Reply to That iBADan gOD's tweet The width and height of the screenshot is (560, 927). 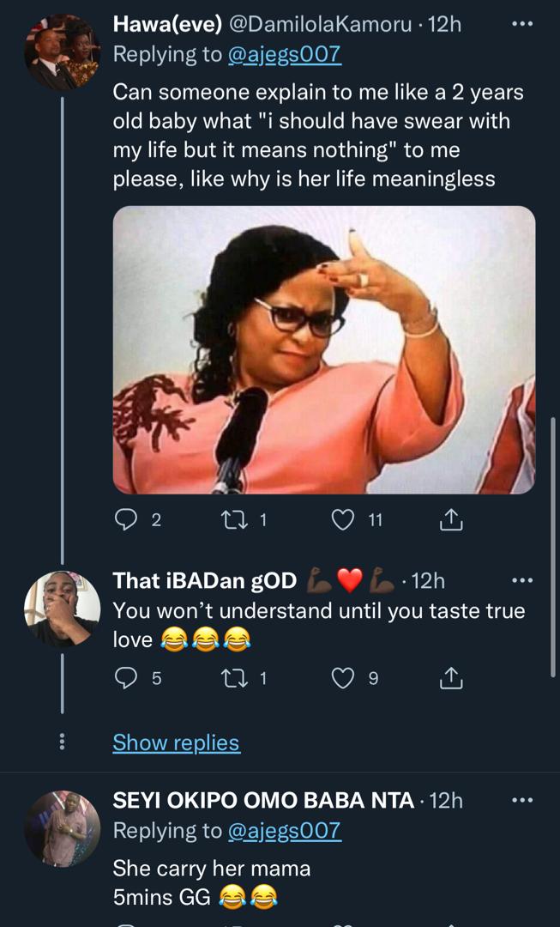pos(124,678)
